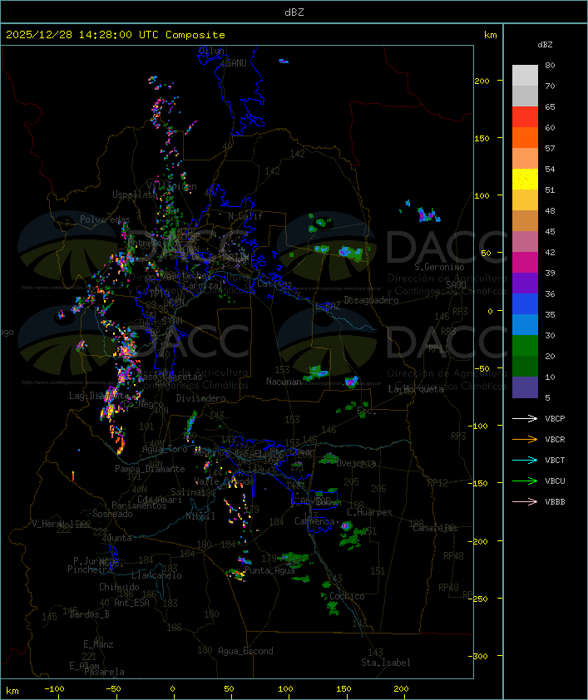Click the pink VBBB arrow icon

pos(525,502)
